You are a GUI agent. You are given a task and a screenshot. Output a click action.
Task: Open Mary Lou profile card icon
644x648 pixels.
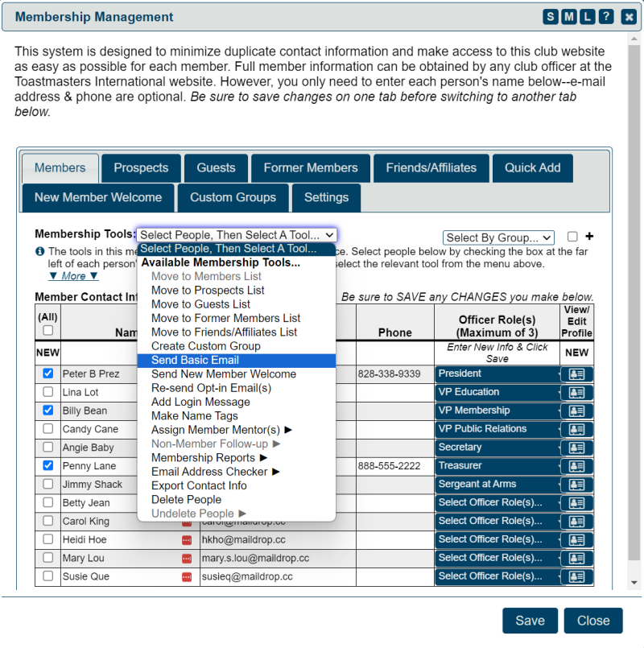click(x=576, y=559)
